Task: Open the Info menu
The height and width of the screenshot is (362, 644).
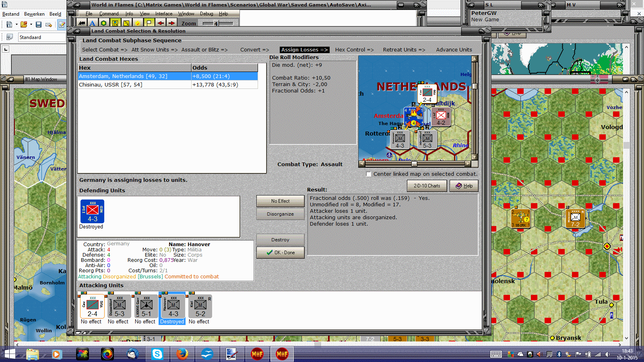Action: tap(129, 14)
